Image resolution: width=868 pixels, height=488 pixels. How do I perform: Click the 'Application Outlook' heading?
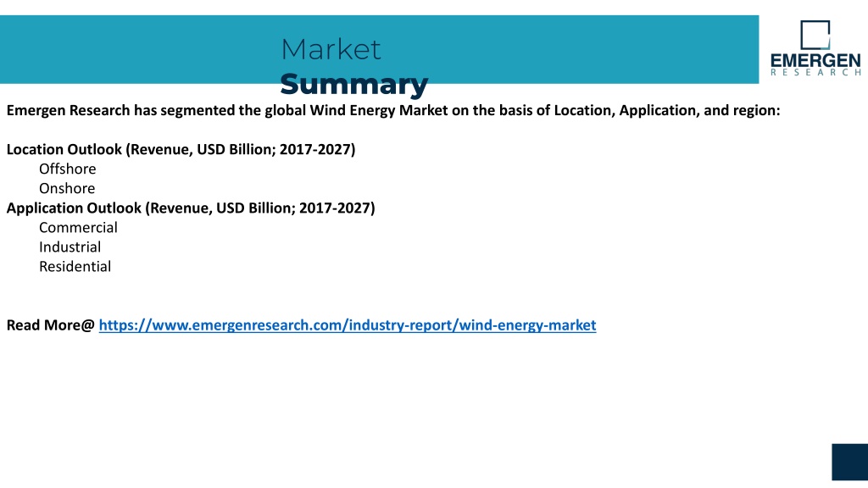pos(191,208)
